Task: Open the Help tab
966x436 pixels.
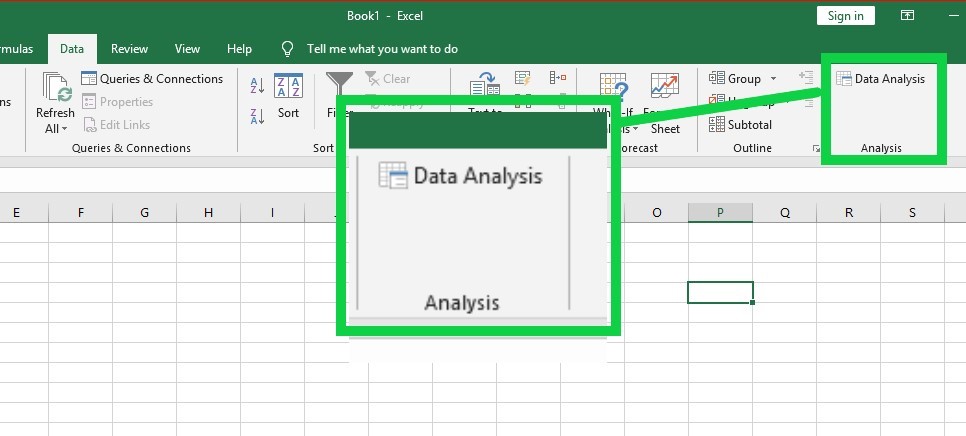Action: 239,49
